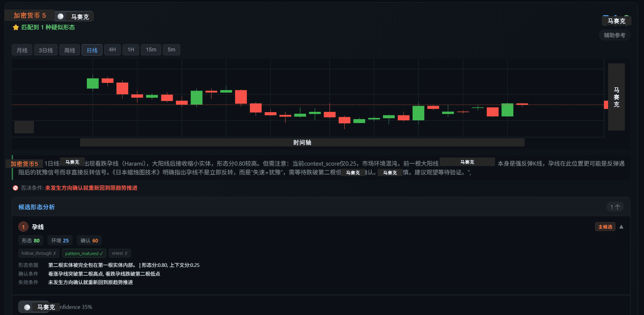Click the numbered circle badge beside 孕线
Image resolution: width=644 pixels, height=315 pixels.
23,227
